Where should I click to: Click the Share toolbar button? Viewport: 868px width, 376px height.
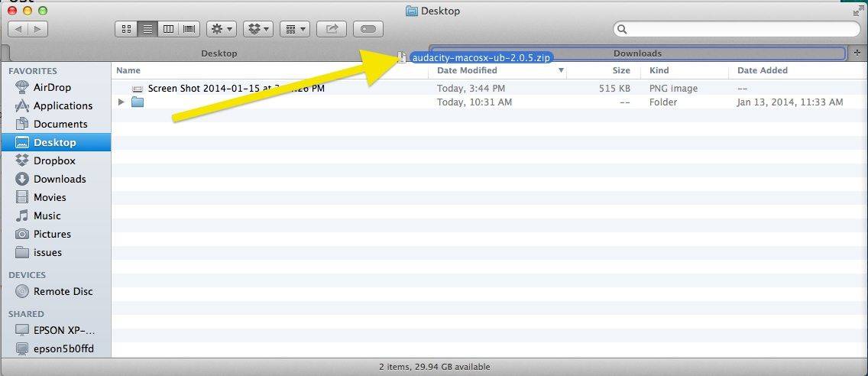[x=332, y=29]
